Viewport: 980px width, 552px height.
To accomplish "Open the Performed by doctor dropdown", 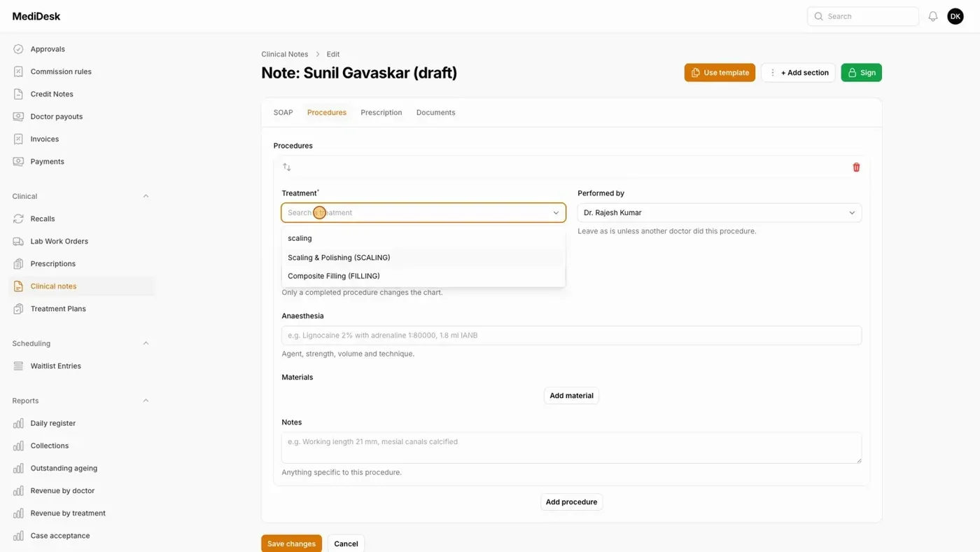I will 719,212.
